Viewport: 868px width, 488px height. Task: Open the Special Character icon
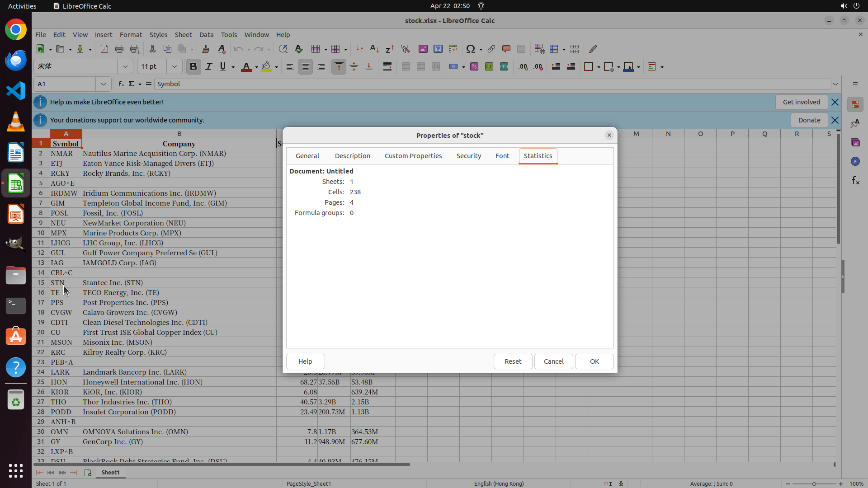pos(470,49)
